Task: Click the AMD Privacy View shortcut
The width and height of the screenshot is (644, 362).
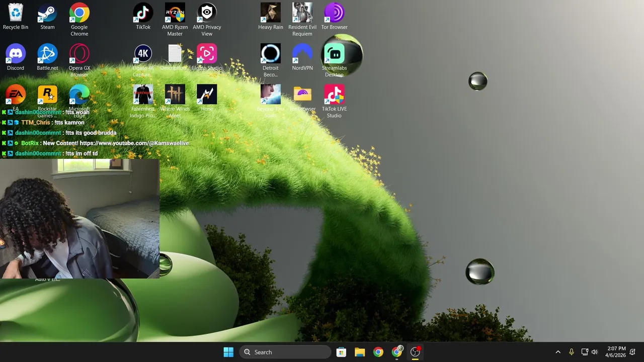Action: pyautogui.click(x=207, y=20)
